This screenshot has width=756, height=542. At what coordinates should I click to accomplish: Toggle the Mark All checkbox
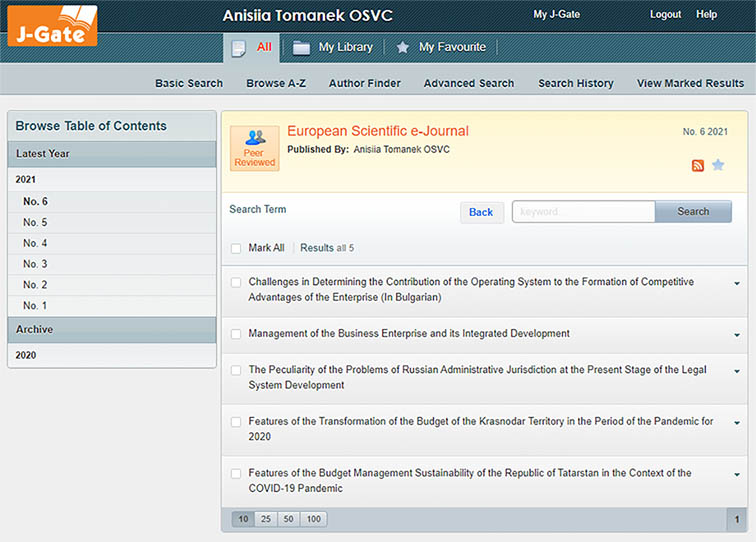tap(236, 248)
